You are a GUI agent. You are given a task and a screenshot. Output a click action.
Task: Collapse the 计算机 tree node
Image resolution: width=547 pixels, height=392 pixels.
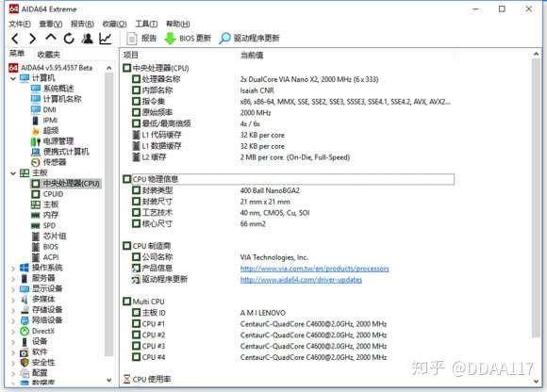click(x=13, y=78)
